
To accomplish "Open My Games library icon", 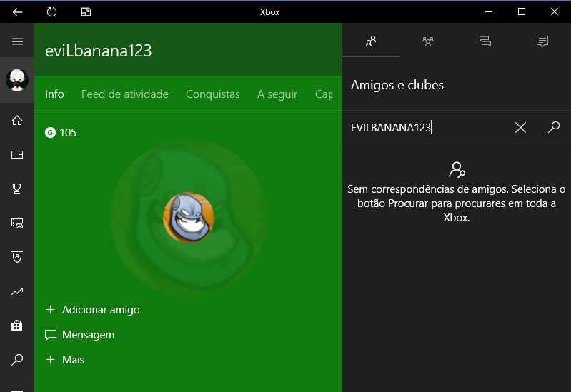I will coord(17,155).
